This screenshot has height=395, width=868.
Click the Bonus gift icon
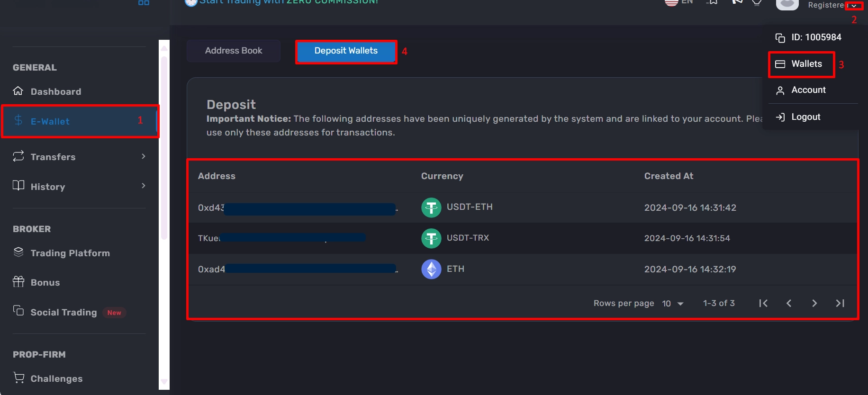pos(18,282)
